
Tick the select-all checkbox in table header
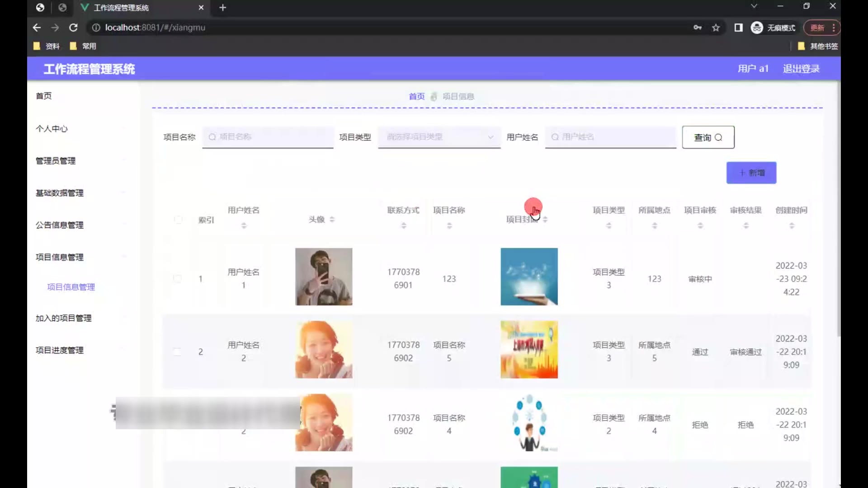tap(178, 220)
